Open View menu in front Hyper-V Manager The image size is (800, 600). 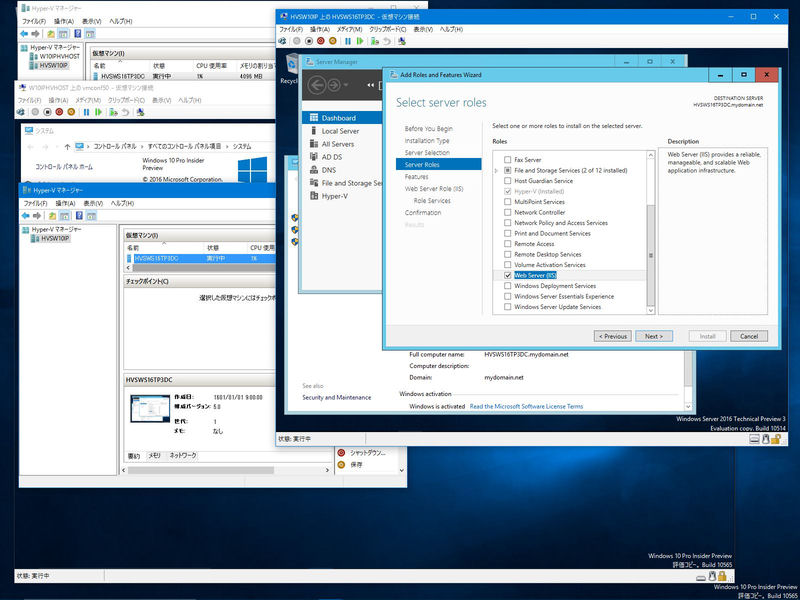(92, 203)
